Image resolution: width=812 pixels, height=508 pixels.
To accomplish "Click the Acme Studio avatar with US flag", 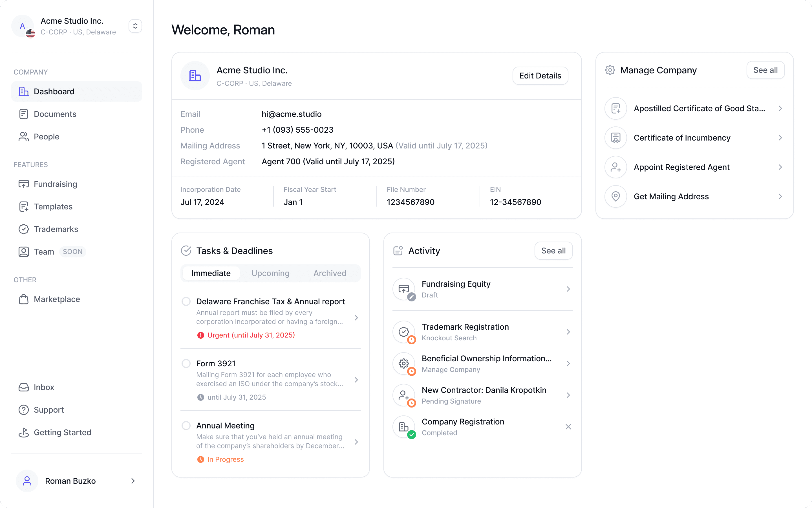I will pyautogui.click(x=23, y=26).
